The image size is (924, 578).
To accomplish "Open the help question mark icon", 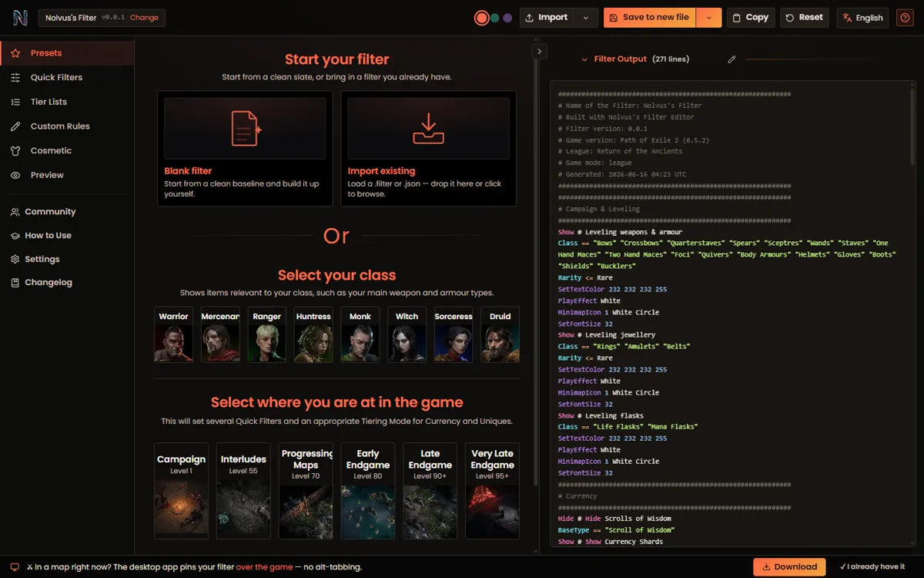I will click(905, 18).
